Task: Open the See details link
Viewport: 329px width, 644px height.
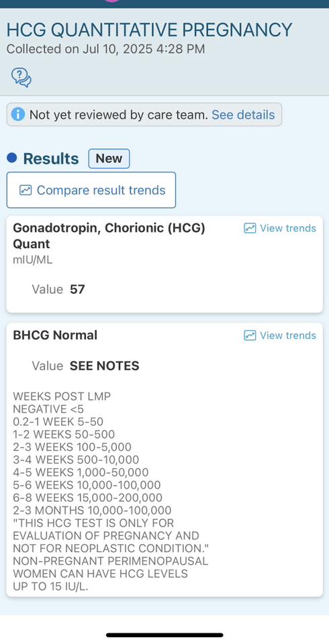Action: pyautogui.click(x=243, y=115)
